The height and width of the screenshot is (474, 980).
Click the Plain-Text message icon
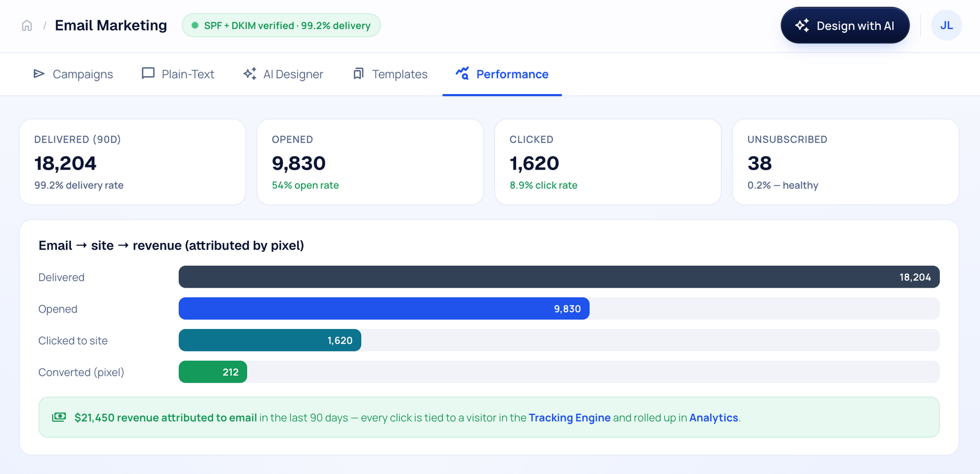point(148,74)
